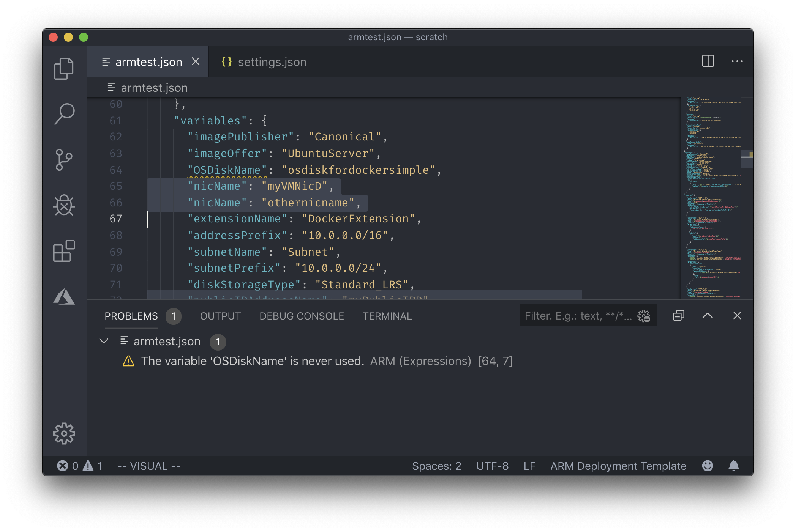Split the editor into two panes

(708, 61)
